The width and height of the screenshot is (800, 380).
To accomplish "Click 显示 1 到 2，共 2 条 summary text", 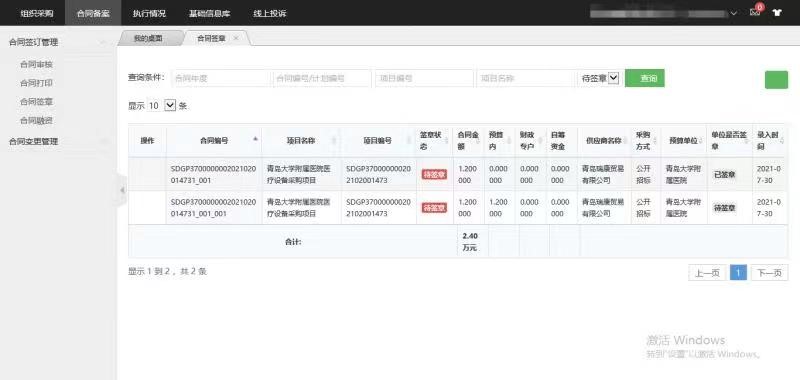I will [x=167, y=271].
